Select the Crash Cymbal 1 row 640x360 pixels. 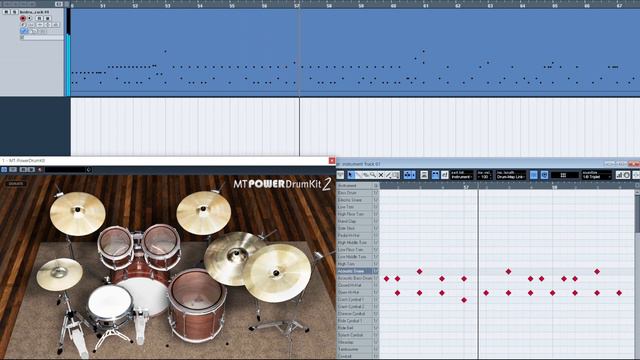[x=355, y=300]
